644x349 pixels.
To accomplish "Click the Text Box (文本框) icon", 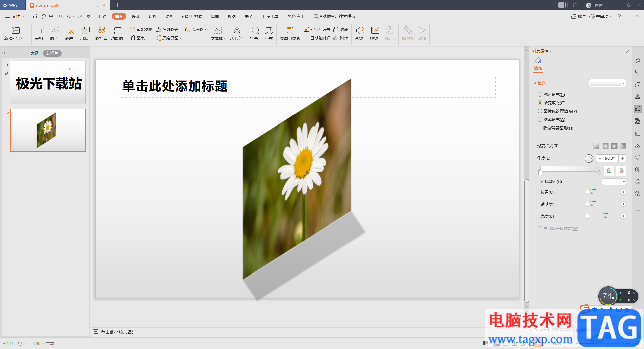I will click(x=218, y=31).
